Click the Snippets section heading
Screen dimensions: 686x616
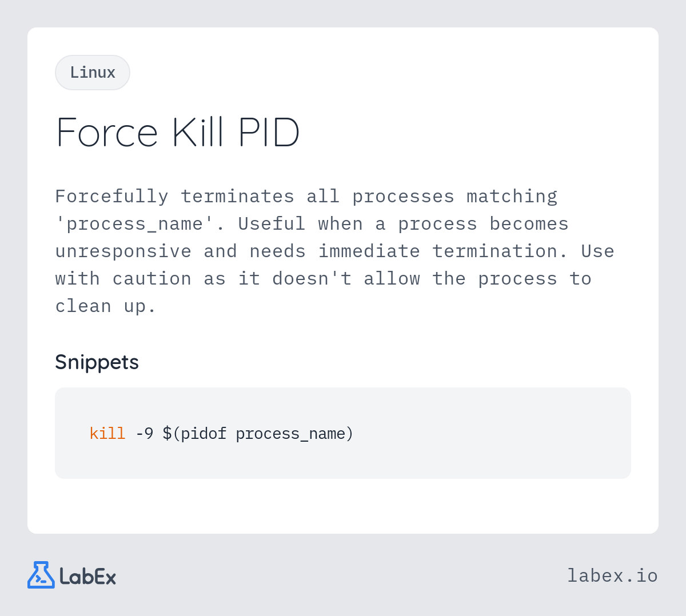coord(97,362)
